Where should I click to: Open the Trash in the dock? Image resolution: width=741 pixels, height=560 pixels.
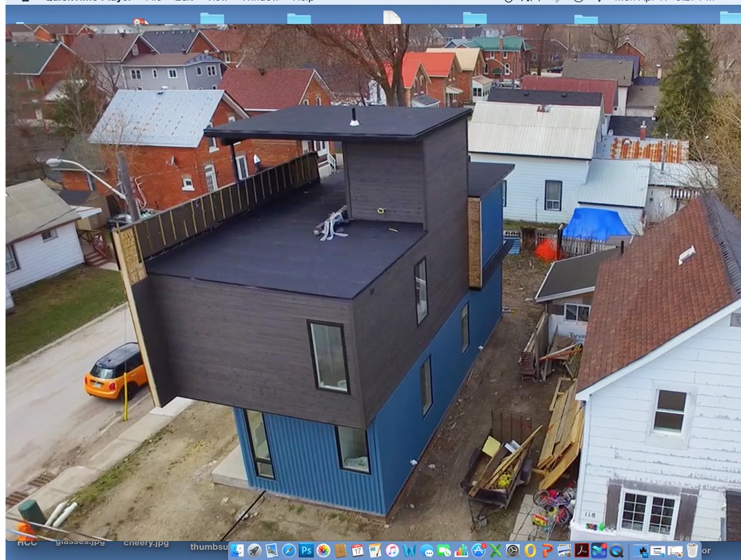pos(692,550)
